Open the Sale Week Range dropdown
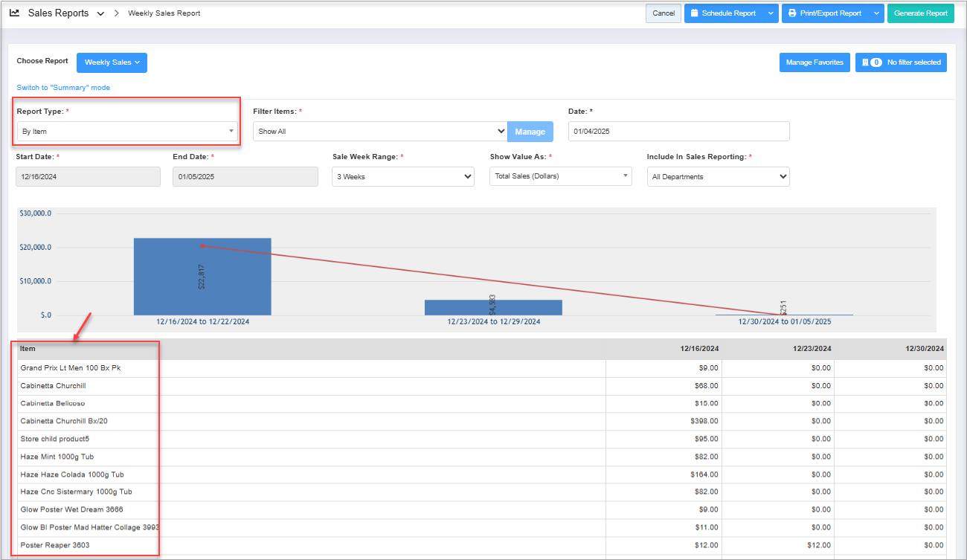967x560 pixels. click(x=403, y=177)
